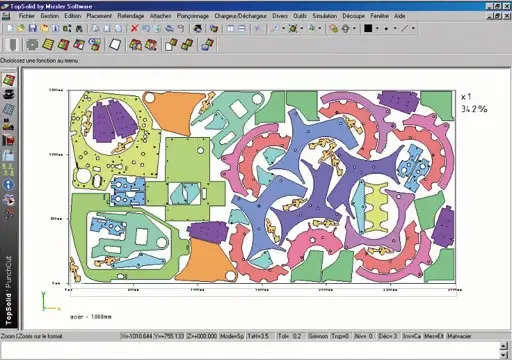Open the Placement menu
Screen dimensions: 512x360
click(x=99, y=16)
